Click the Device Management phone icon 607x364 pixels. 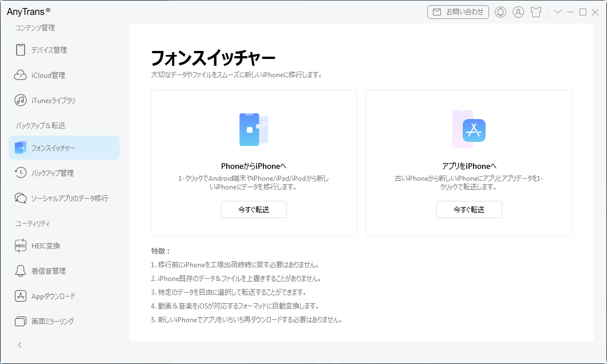click(x=21, y=50)
